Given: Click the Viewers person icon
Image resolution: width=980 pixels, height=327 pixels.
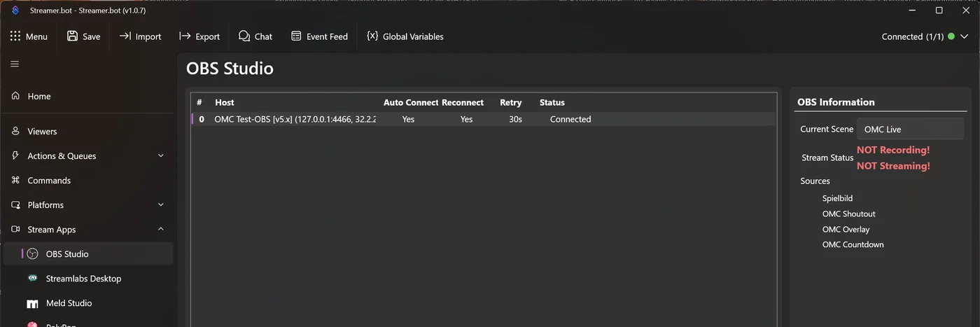Looking at the screenshot, I should tap(15, 131).
